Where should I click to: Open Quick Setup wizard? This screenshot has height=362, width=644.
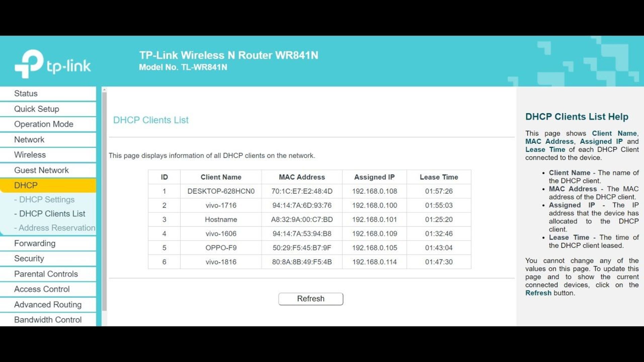pyautogui.click(x=36, y=108)
